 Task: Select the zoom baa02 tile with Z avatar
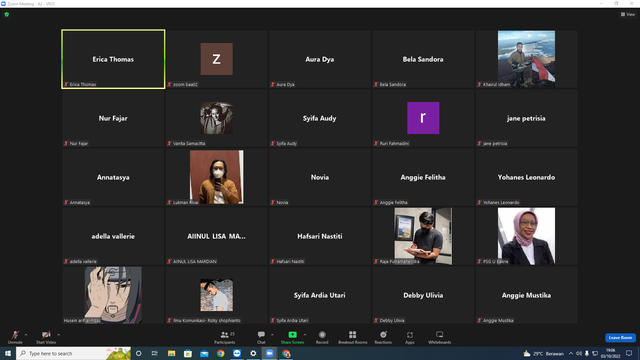pyautogui.click(x=216, y=59)
